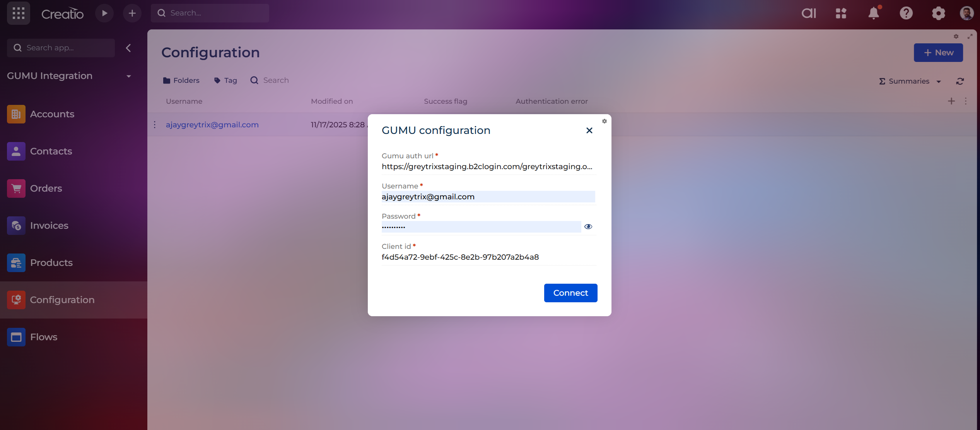
Task: Click the user profile avatar
Action: [966, 13]
